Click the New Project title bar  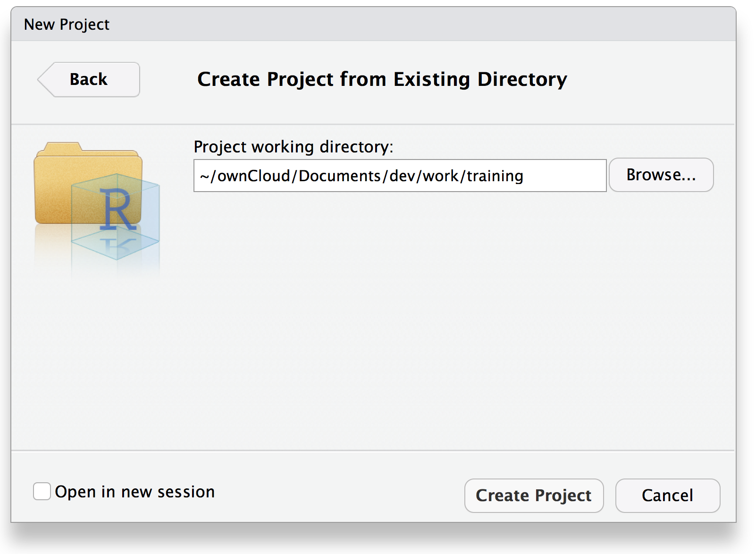(x=373, y=24)
